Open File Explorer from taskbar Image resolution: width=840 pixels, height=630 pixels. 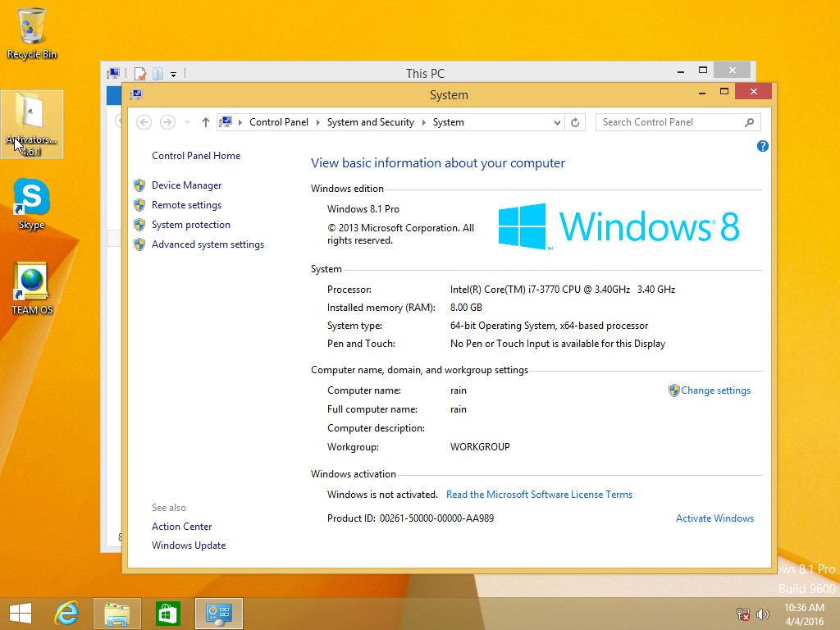coord(116,614)
